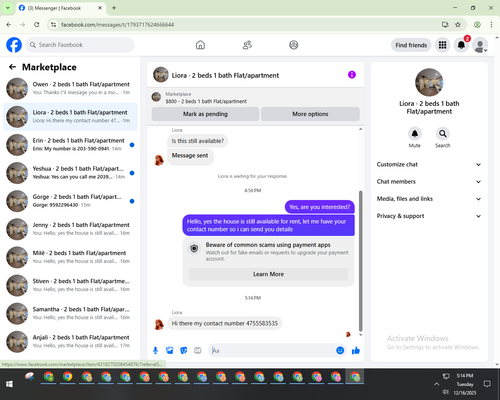Viewport: 500px width, 400px height.
Task: Open the Groups icon in top navigation
Action: point(294,45)
